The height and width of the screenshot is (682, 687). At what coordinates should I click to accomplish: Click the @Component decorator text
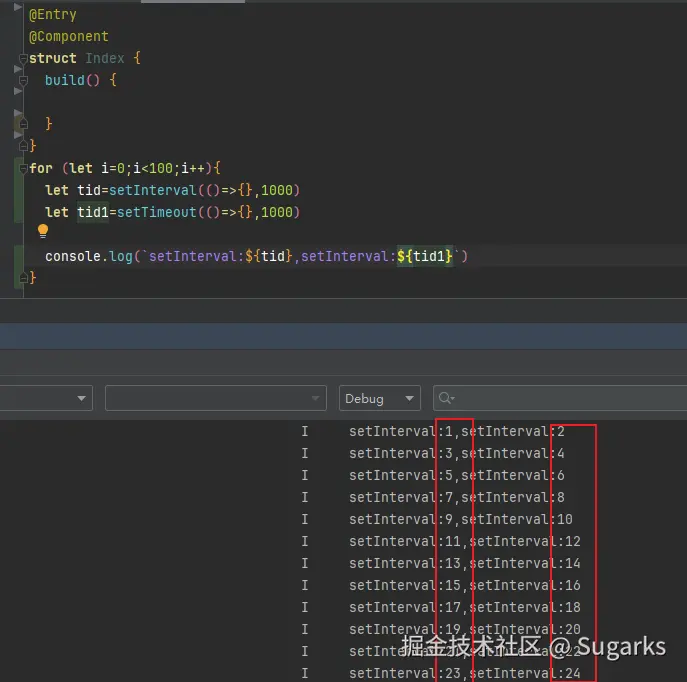click(x=68, y=36)
